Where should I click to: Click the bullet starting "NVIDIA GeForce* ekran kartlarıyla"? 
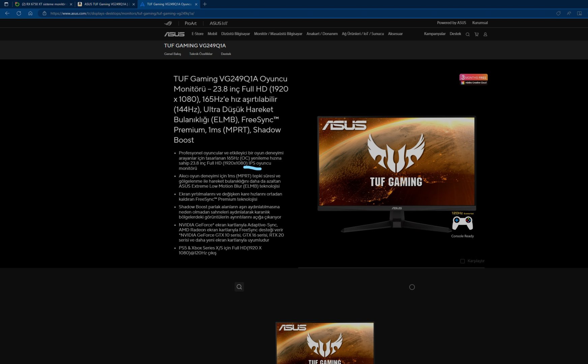tap(231, 233)
